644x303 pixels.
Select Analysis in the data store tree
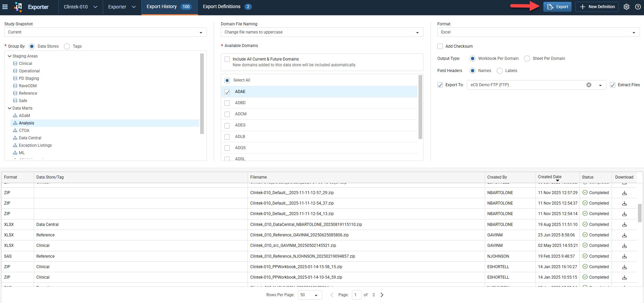click(105, 123)
